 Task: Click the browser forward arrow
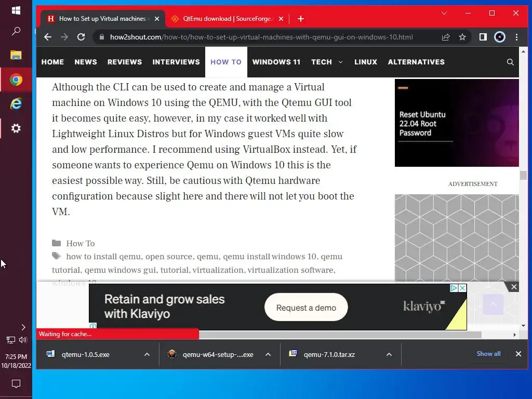64,37
